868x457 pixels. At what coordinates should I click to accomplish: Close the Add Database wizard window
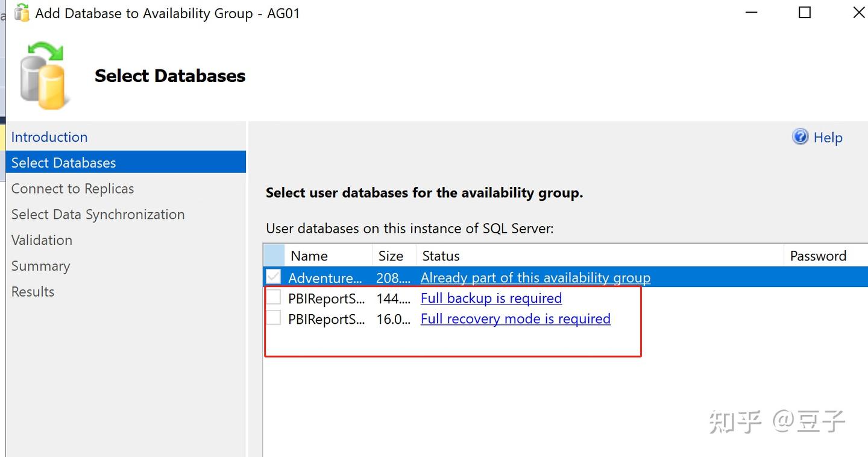tap(858, 12)
